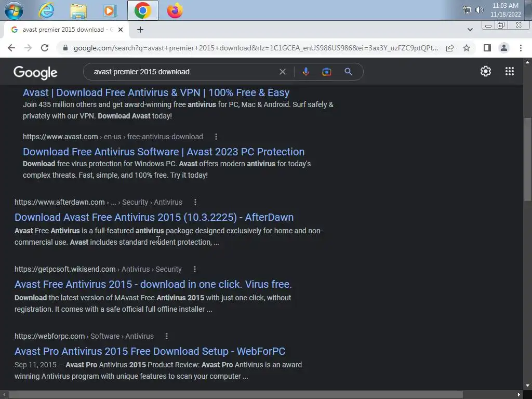Close the 'avast premier 2015 download' tab
Image resolution: width=532 pixels, height=399 pixels.
(x=121, y=30)
